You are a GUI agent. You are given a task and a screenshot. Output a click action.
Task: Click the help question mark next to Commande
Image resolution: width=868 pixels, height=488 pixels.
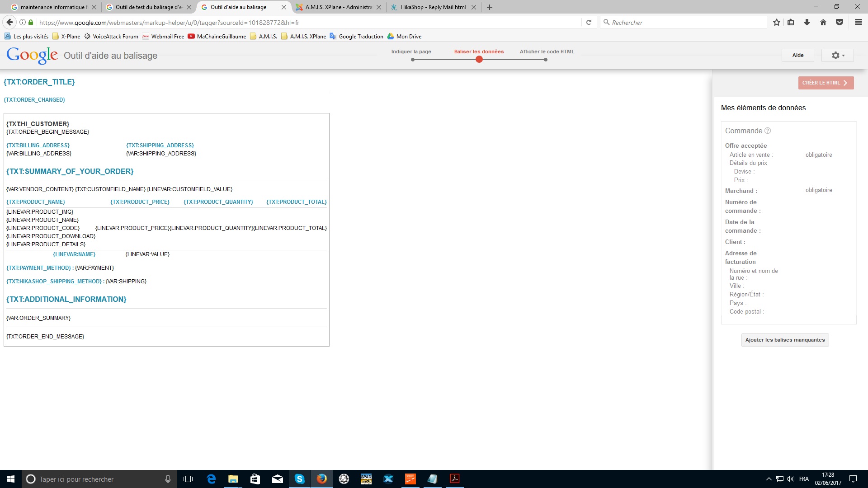click(768, 131)
